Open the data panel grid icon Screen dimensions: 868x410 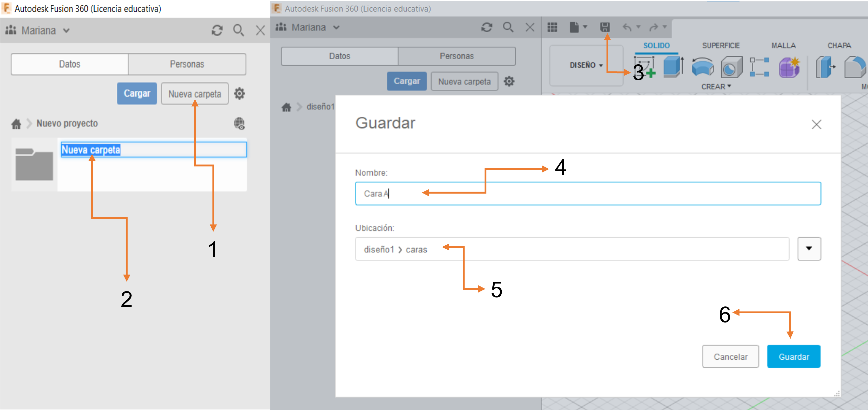[x=552, y=27]
